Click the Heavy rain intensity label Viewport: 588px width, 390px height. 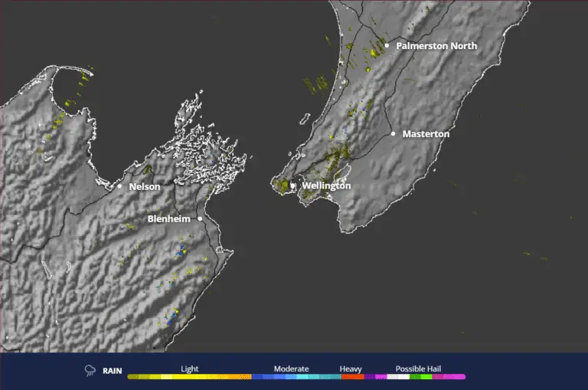pyautogui.click(x=351, y=369)
